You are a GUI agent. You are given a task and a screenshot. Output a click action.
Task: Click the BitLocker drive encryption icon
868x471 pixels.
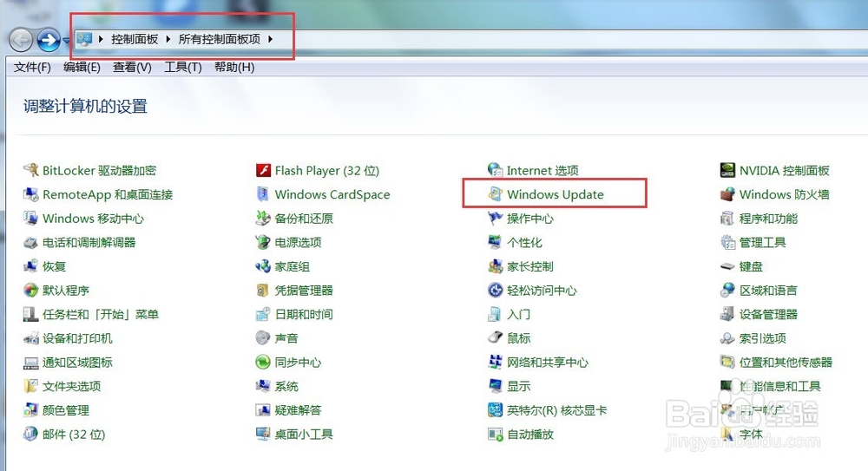click(x=30, y=170)
